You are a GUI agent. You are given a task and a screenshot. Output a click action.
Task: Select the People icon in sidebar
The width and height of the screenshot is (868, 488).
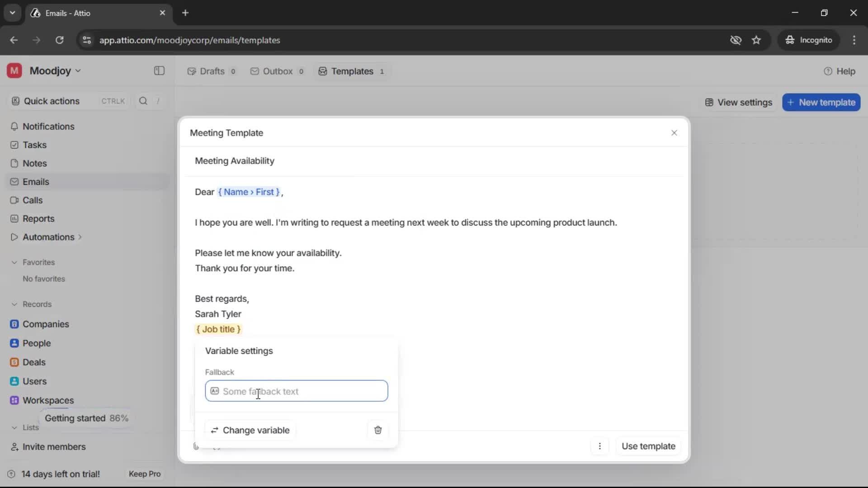(14, 343)
